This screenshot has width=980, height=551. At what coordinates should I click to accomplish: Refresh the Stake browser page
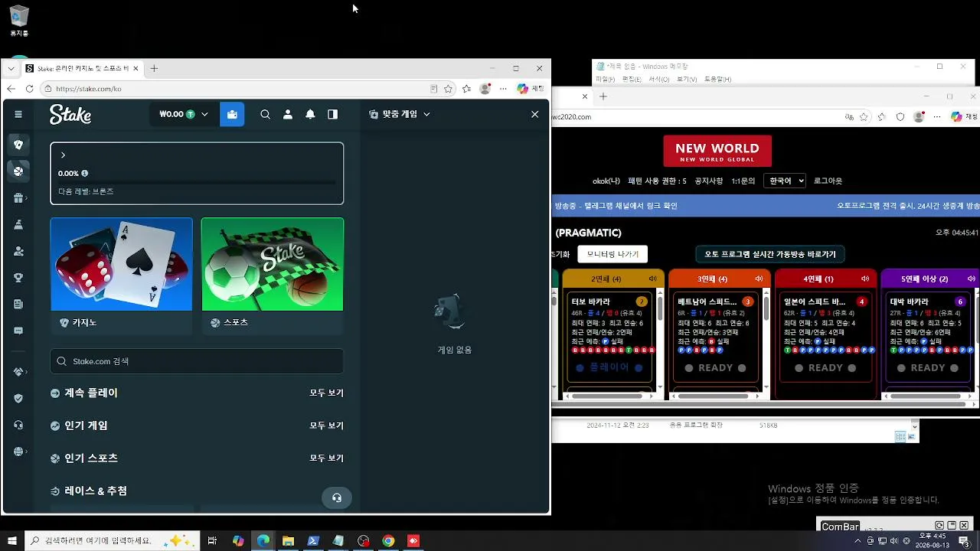click(29, 89)
